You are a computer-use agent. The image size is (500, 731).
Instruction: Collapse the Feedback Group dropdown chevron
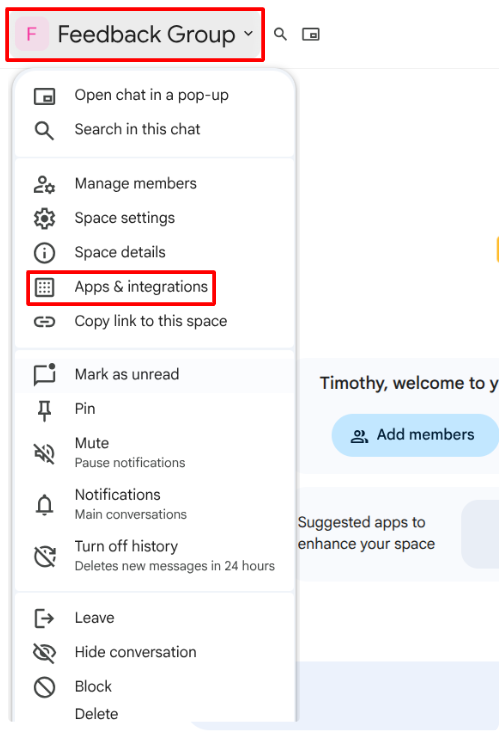tap(248, 34)
